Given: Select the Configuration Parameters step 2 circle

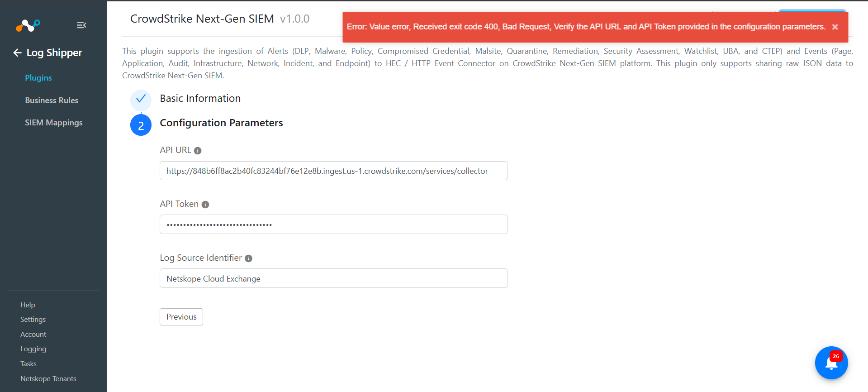Looking at the screenshot, I should [x=141, y=125].
